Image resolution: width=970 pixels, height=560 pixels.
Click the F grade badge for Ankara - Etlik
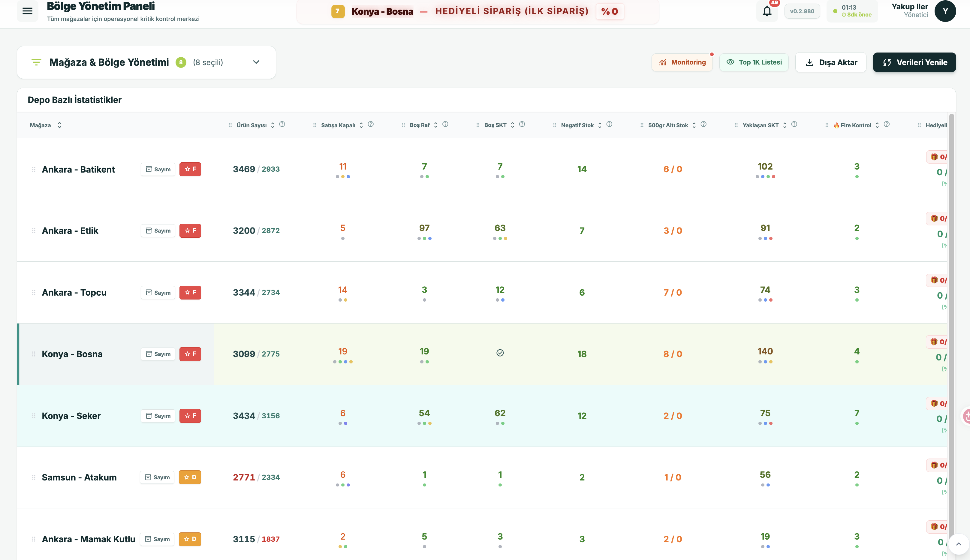click(x=190, y=231)
